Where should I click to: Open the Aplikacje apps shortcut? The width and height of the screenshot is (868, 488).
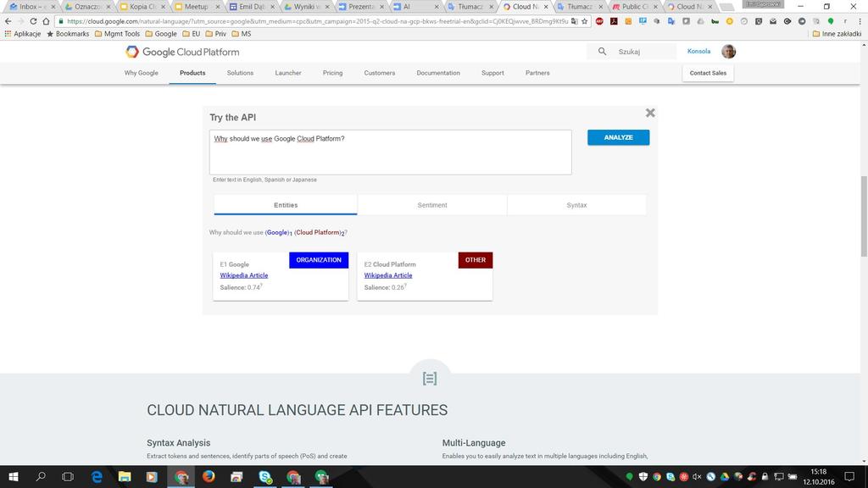click(x=23, y=34)
